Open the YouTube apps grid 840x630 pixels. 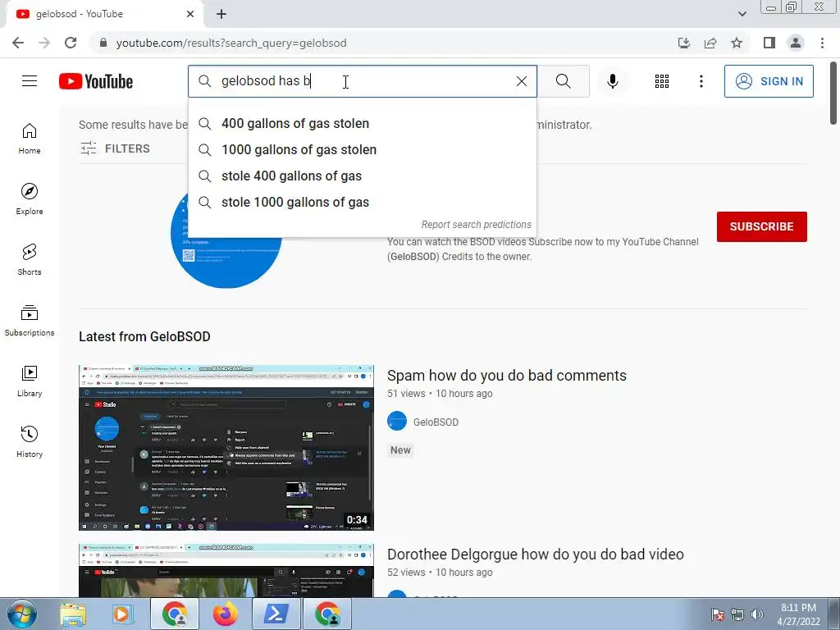(x=662, y=81)
